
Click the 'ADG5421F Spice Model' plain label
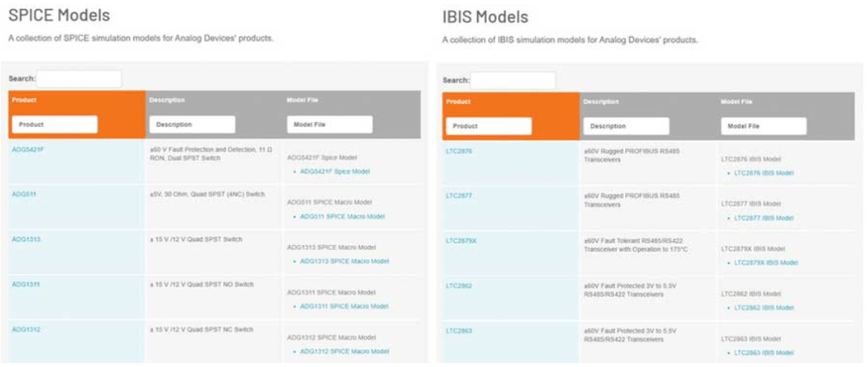[322, 157]
